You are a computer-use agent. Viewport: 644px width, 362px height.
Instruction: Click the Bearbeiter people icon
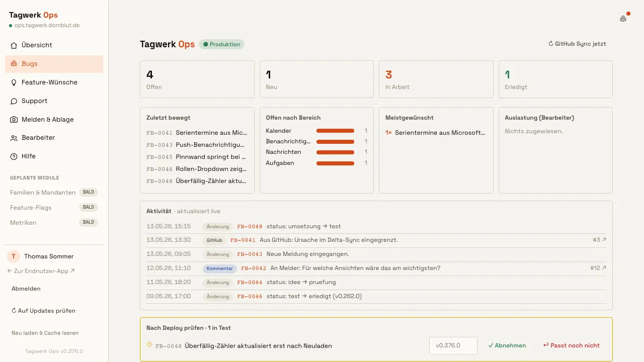[x=14, y=138]
